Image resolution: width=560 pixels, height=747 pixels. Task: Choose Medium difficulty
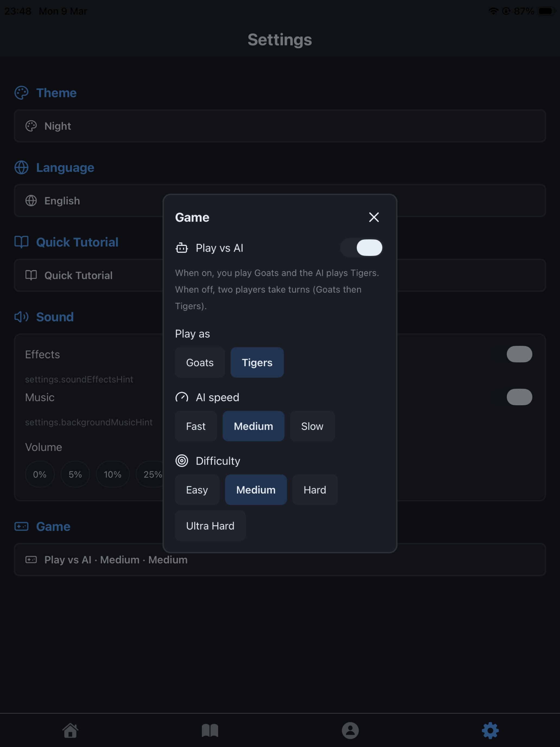tap(256, 490)
